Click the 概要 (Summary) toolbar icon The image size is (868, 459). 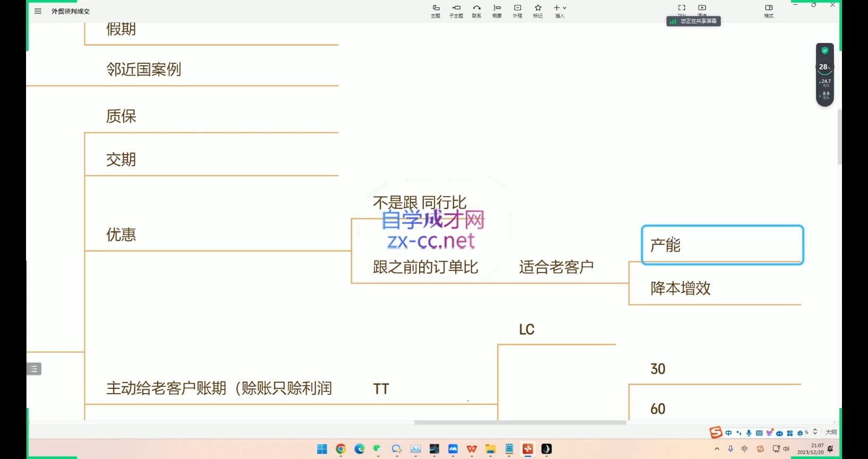point(497,11)
